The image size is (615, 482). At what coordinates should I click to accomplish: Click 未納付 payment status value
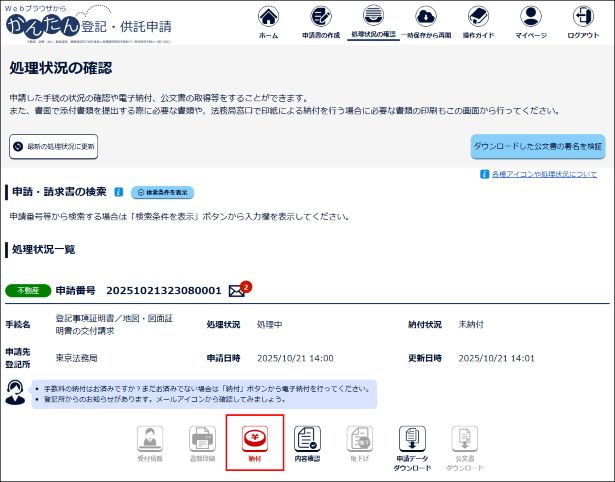pyautogui.click(x=471, y=324)
